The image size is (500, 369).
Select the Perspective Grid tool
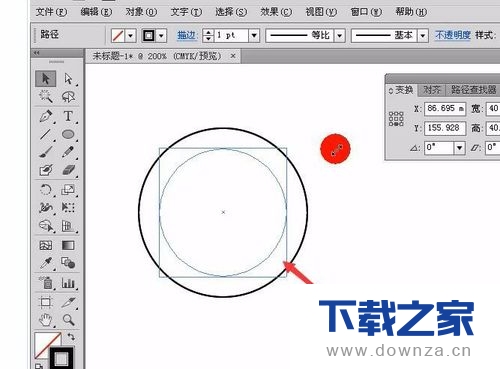coord(68,226)
